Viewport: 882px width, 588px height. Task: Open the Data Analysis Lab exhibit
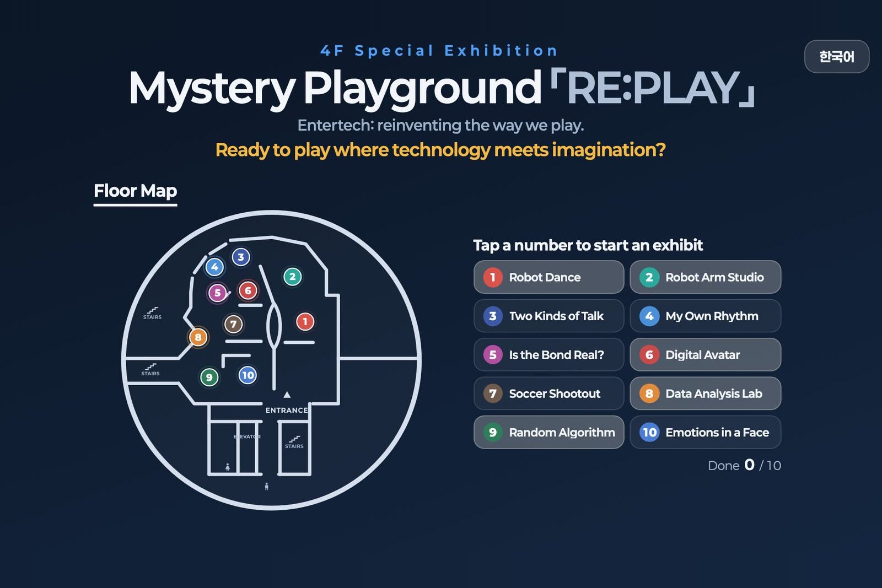[x=705, y=393]
